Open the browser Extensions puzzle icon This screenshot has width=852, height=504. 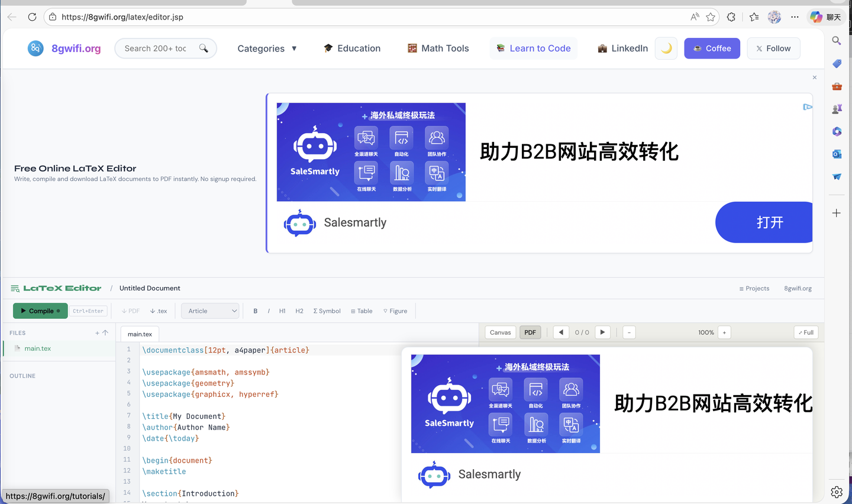pyautogui.click(x=731, y=17)
